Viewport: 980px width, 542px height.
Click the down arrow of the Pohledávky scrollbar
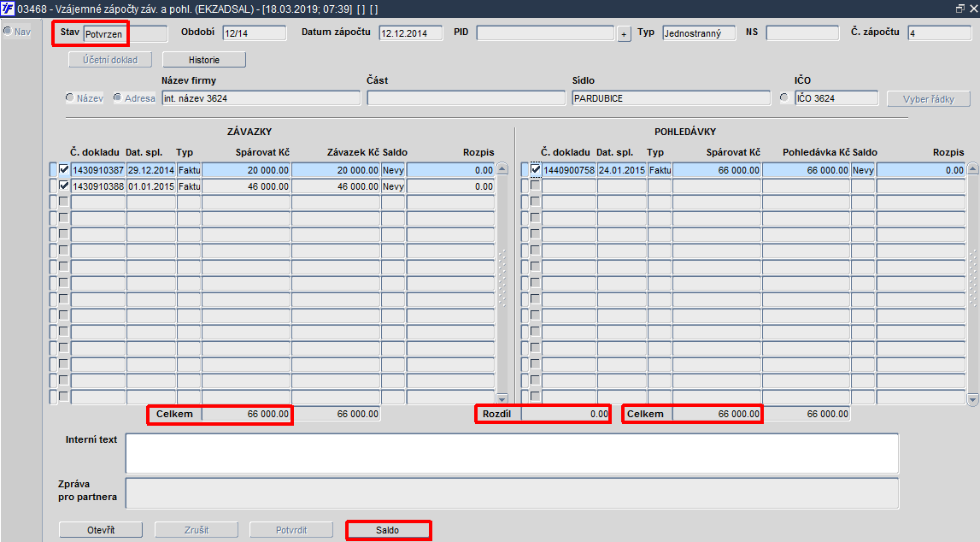pyautogui.click(x=972, y=399)
